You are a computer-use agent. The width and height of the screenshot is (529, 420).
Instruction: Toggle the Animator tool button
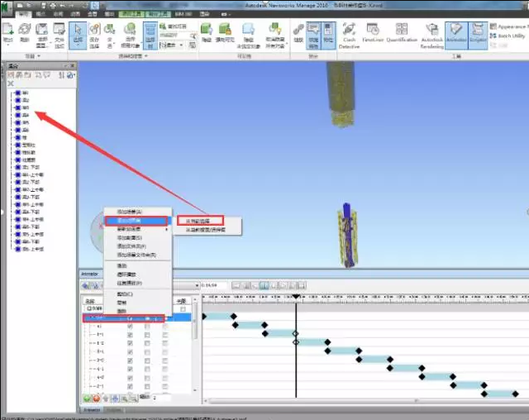pos(456,36)
